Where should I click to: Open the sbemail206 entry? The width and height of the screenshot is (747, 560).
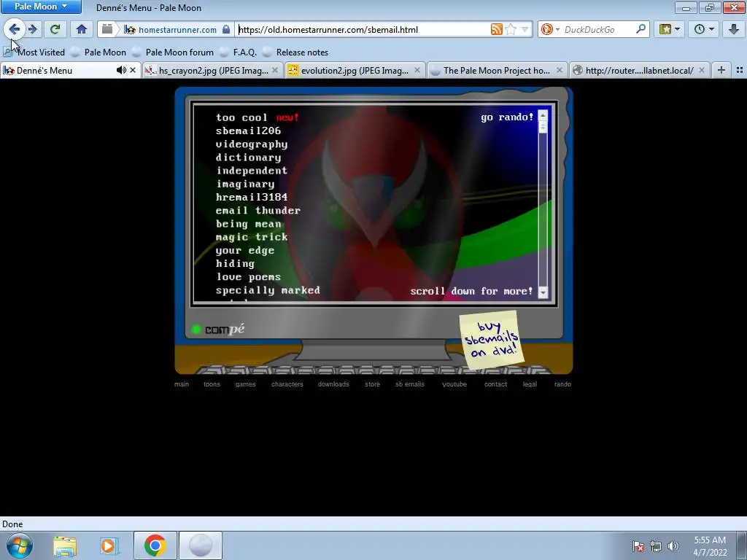click(x=248, y=131)
